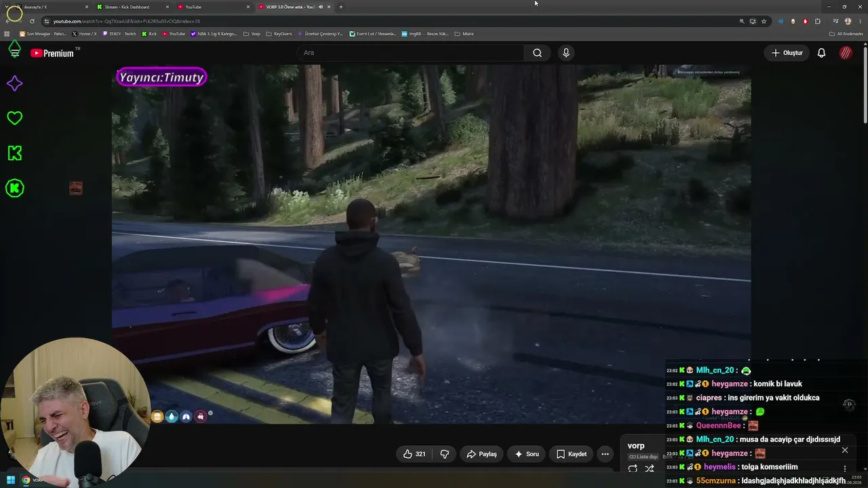This screenshot has height=488, width=868.
Task: Open the YouTube account avatar menu
Action: 846,53
